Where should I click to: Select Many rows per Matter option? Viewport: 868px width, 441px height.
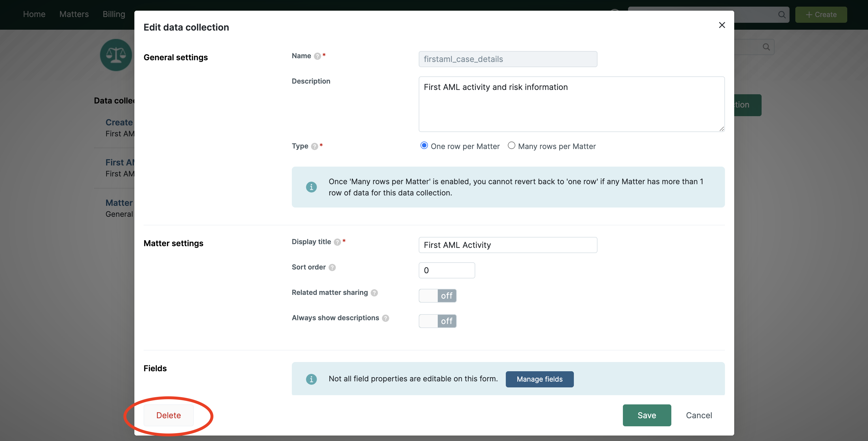pyautogui.click(x=511, y=146)
